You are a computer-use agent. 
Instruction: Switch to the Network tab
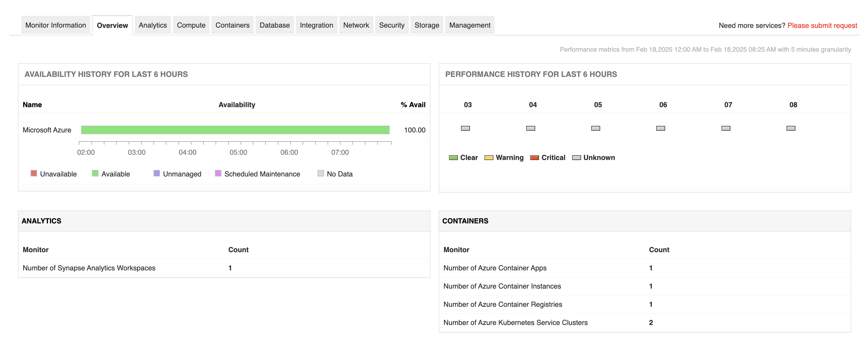(356, 25)
